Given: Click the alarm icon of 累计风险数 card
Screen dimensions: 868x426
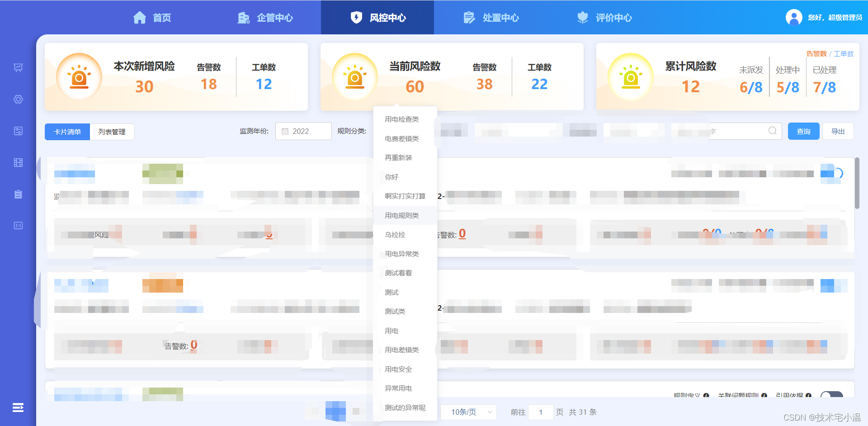Looking at the screenshot, I should (631, 76).
